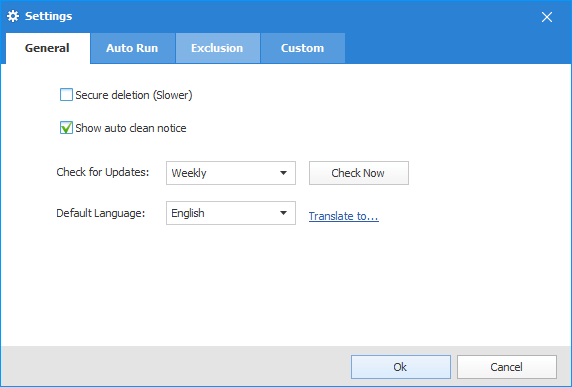Click the Check Now button
The image size is (572, 387).
pos(359,173)
